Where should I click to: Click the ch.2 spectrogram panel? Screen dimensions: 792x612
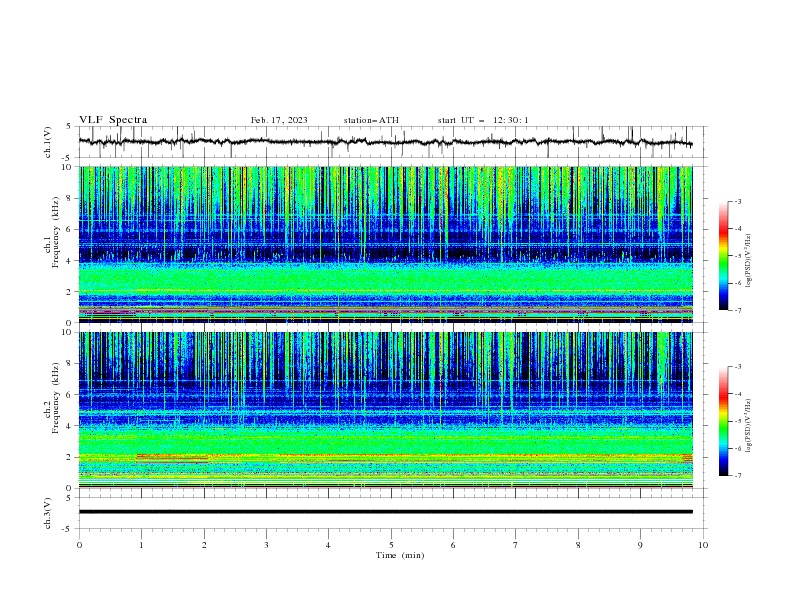pos(385,410)
